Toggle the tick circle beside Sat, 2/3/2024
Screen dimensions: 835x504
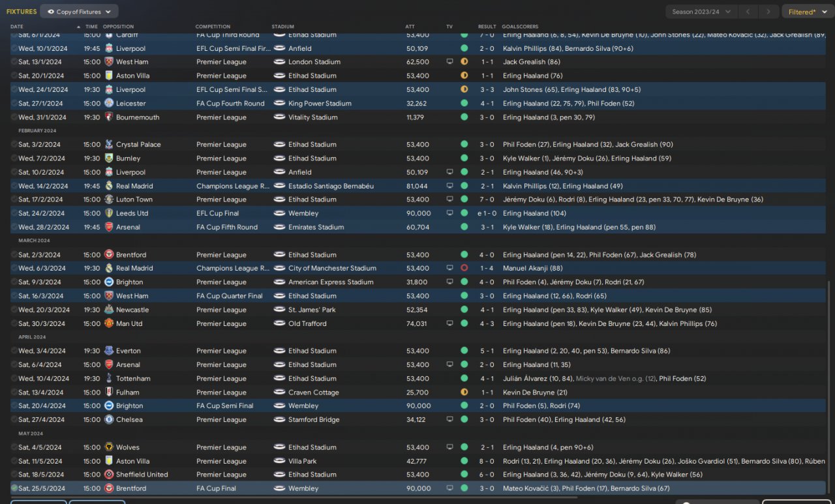tap(14, 255)
